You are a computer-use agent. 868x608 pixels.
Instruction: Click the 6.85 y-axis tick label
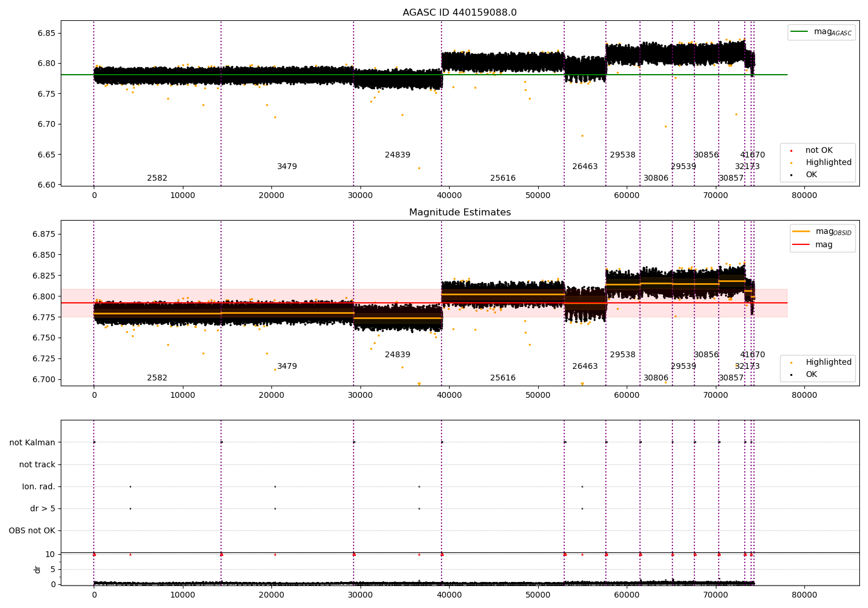pos(46,33)
